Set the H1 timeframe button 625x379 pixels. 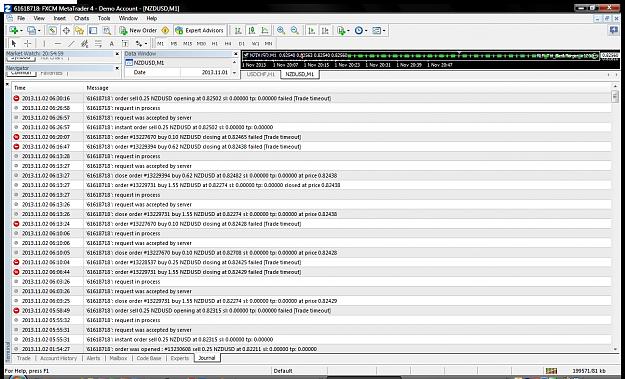coord(215,43)
